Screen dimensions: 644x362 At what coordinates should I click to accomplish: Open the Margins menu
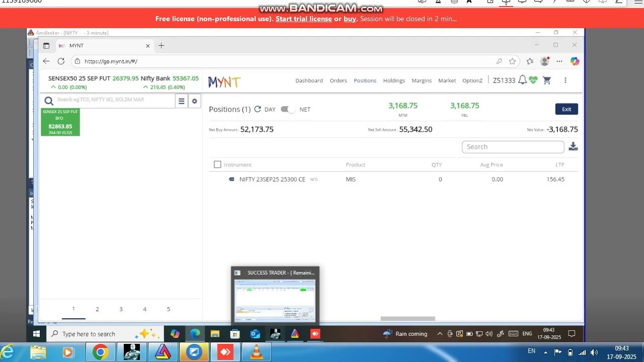422,80
